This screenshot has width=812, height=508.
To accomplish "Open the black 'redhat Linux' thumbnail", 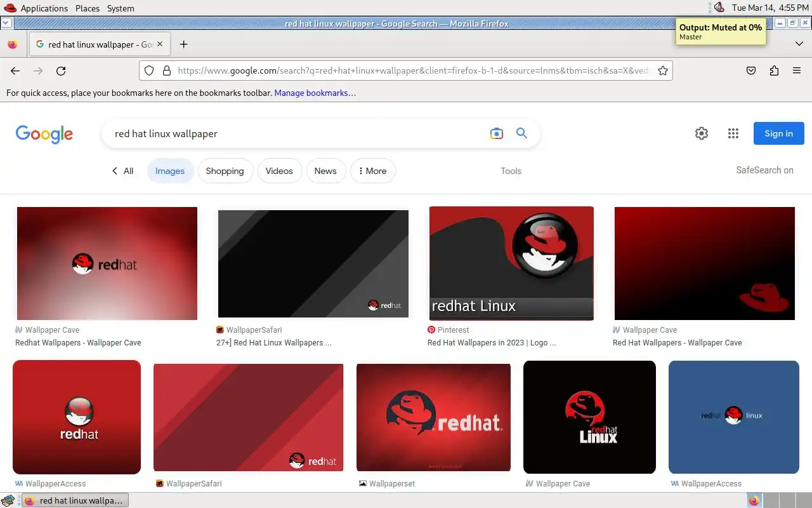I will point(589,417).
